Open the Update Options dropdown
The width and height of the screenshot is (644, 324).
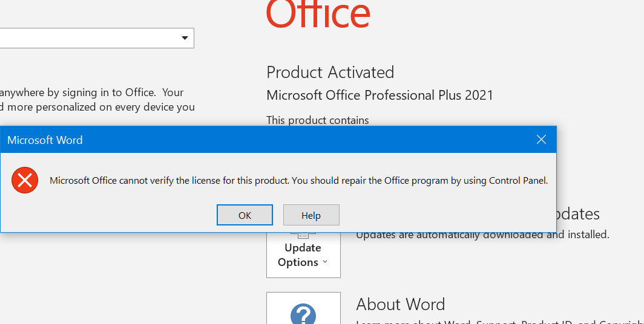coord(303,254)
